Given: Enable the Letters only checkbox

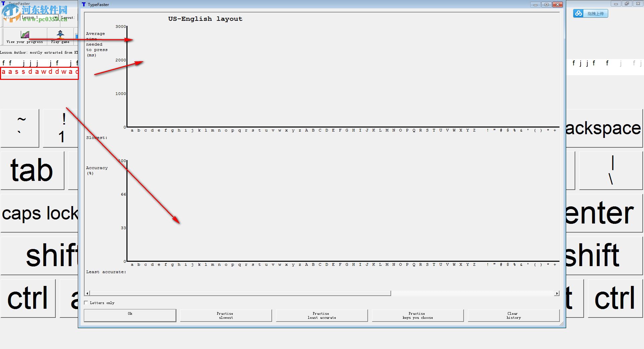Looking at the screenshot, I should 86,303.
